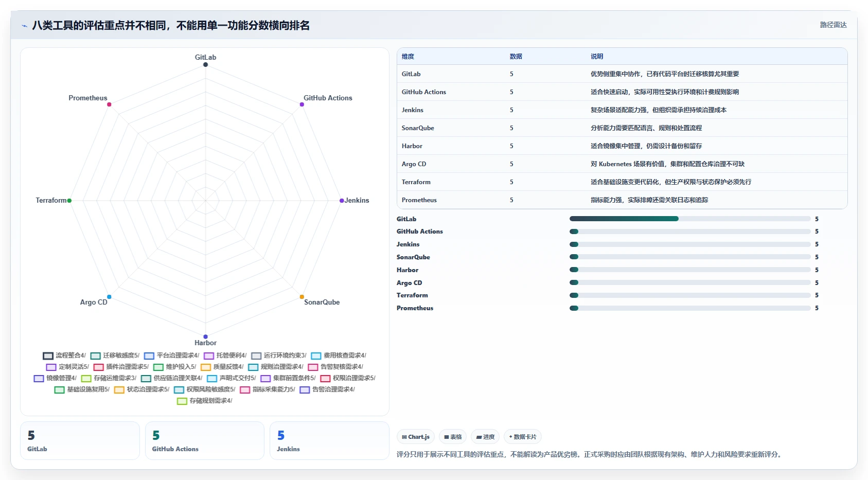Click the 维度 column header
868x480 pixels.
click(408, 57)
